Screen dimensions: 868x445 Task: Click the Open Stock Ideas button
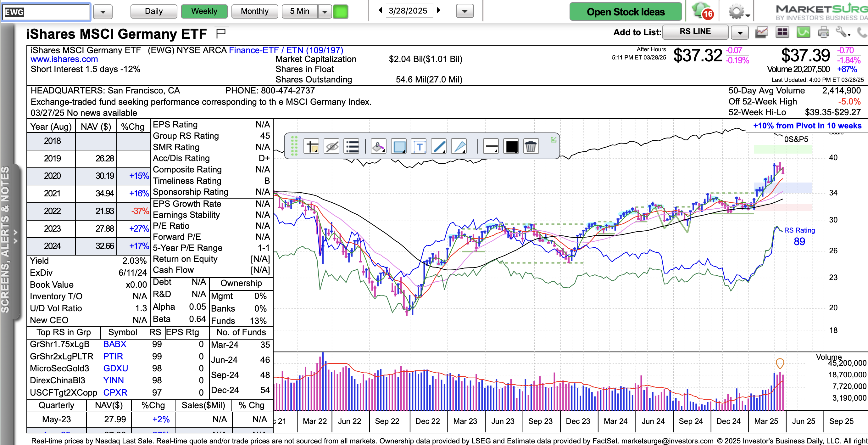(626, 12)
